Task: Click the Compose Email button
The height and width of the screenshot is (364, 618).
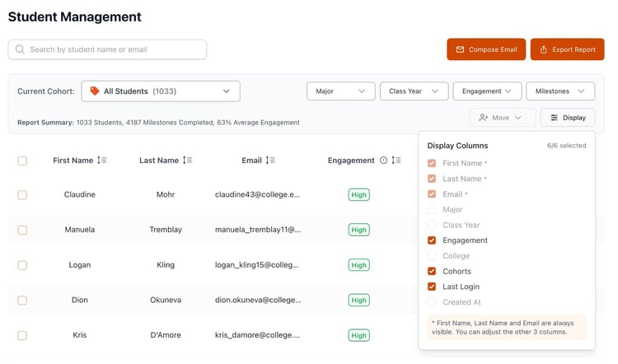Action: point(486,49)
